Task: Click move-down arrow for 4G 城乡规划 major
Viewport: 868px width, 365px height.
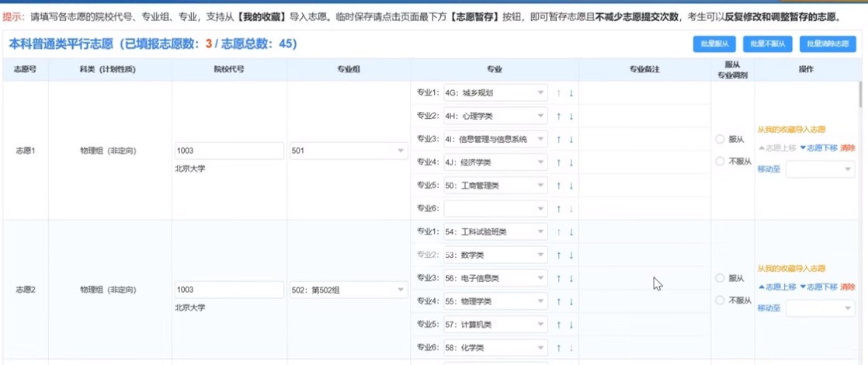Action: (x=571, y=93)
